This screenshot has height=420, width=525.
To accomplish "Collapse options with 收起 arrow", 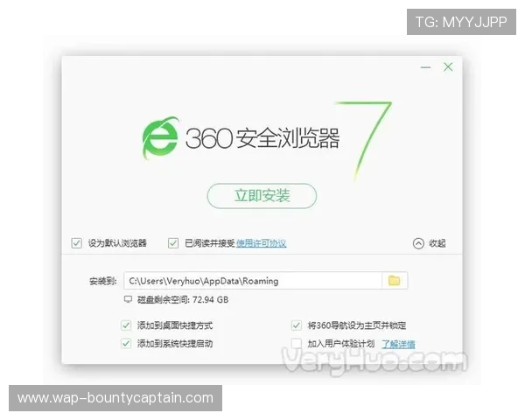I will [x=418, y=243].
